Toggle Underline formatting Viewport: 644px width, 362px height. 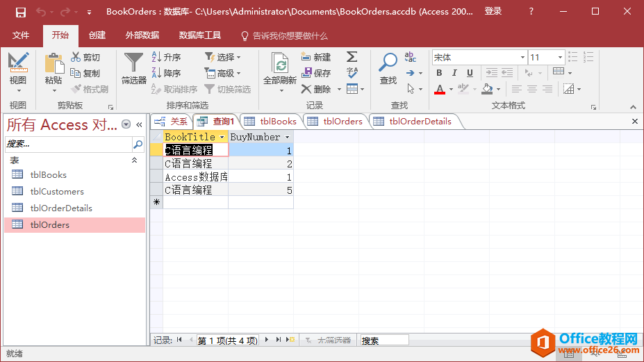[470, 73]
